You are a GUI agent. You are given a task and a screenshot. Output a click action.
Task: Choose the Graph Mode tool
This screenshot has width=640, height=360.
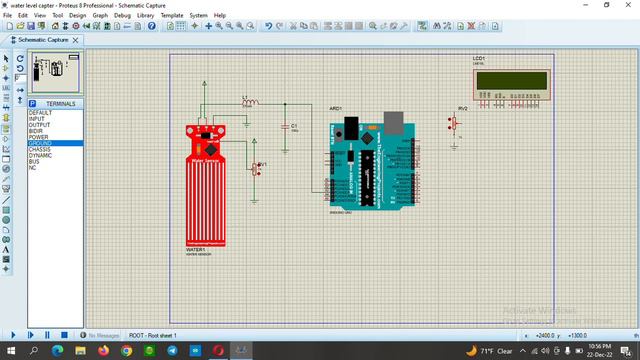pos(6,149)
